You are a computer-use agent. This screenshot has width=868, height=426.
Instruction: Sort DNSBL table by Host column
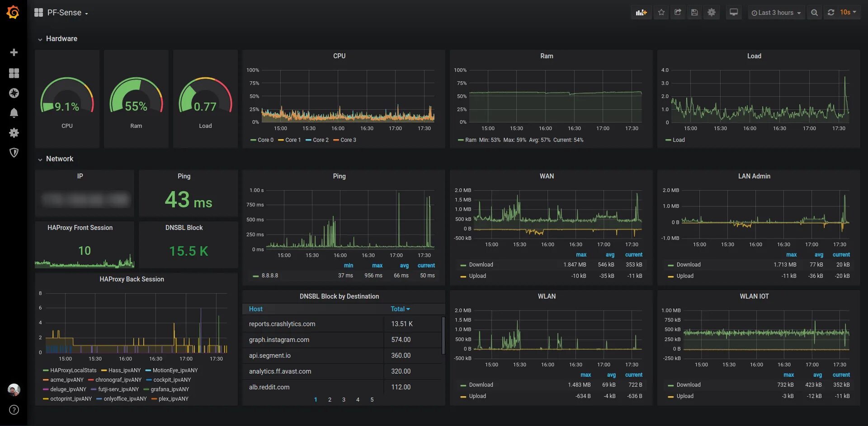point(255,309)
